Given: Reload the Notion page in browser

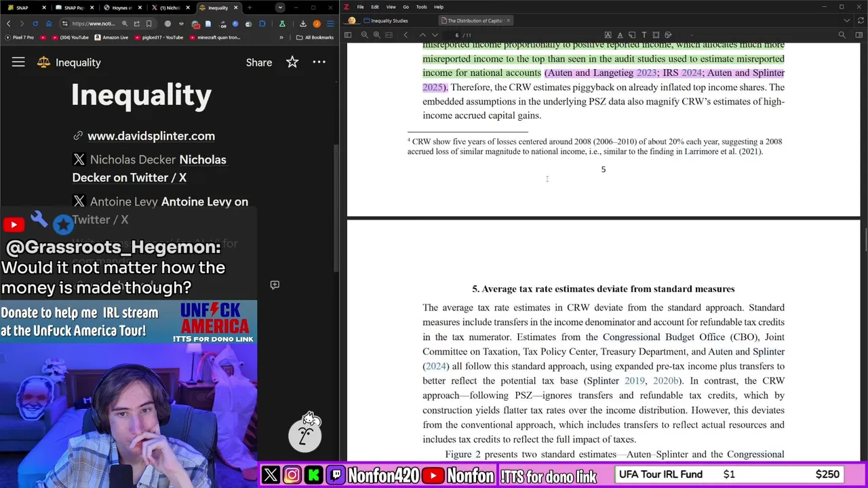Looking at the screenshot, I should click(35, 24).
